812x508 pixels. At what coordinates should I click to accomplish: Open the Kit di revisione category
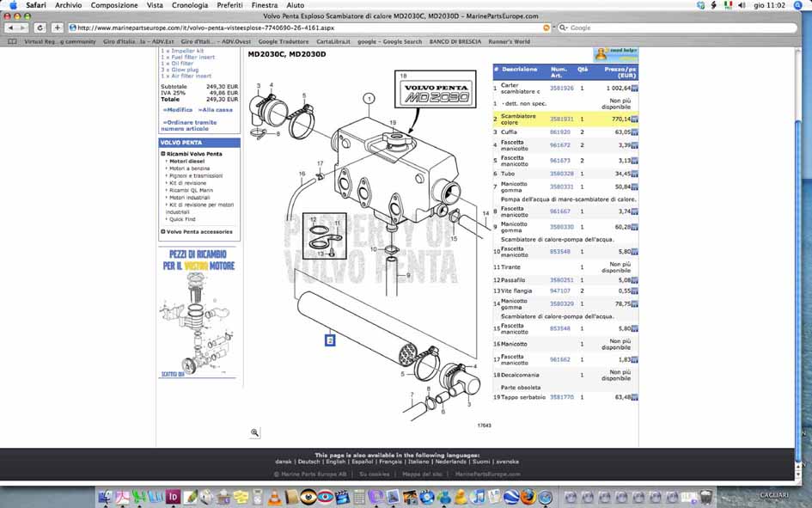pyautogui.click(x=187, y=183)
